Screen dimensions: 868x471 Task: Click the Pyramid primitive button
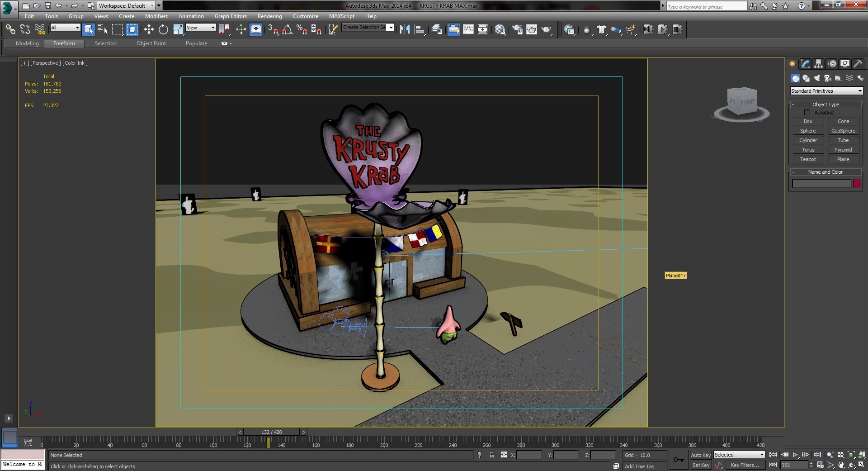(843, 150)
